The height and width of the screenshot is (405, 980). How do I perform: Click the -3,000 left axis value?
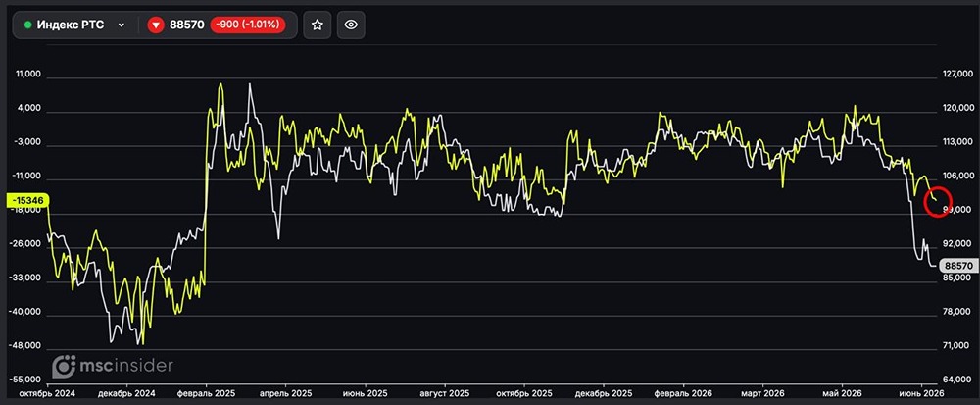click(29, 142)
